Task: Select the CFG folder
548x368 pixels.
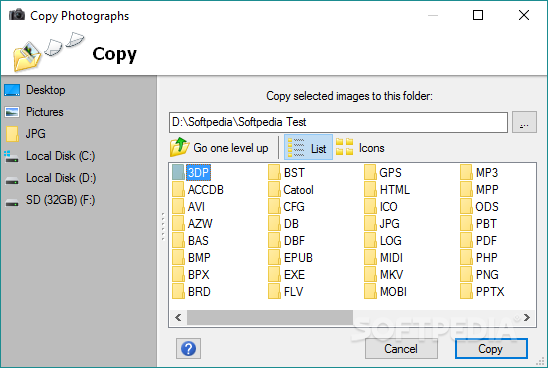Action: [x=287, y=207]
